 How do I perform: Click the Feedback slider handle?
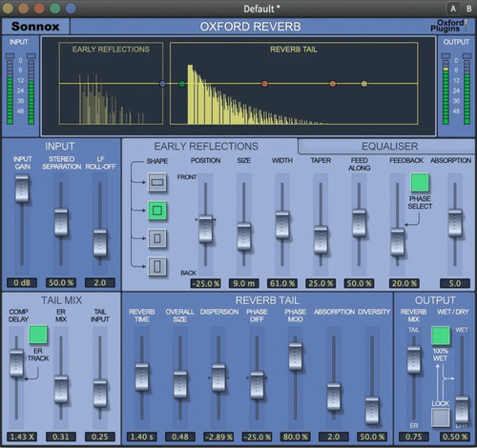tap(398, 242)
